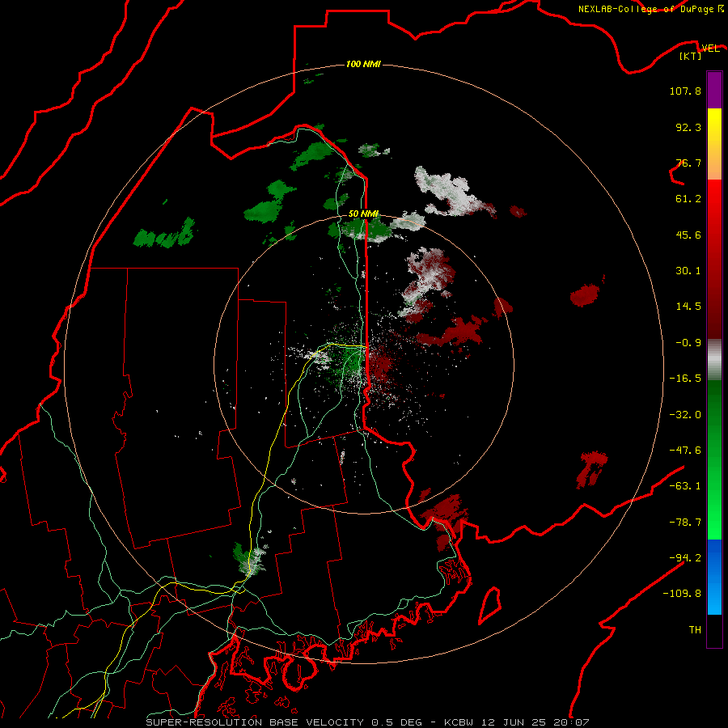
Task: Click the yellow segment of velocity color bar
Action: pyautogui.click(x=714, y=126)
